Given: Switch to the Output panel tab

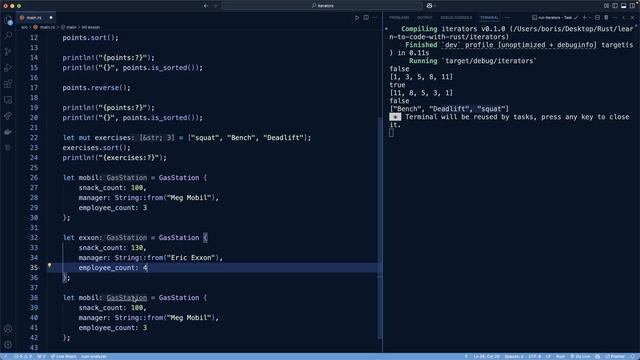Looking at the screenshot, I should [x=424, y=18].
